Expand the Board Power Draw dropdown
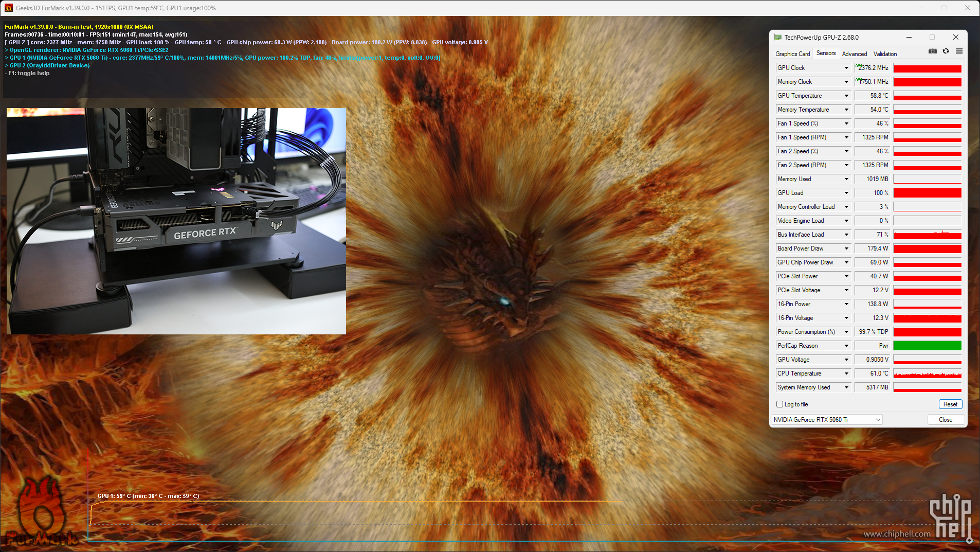This screenshot has width=980, height=552. 846,248
